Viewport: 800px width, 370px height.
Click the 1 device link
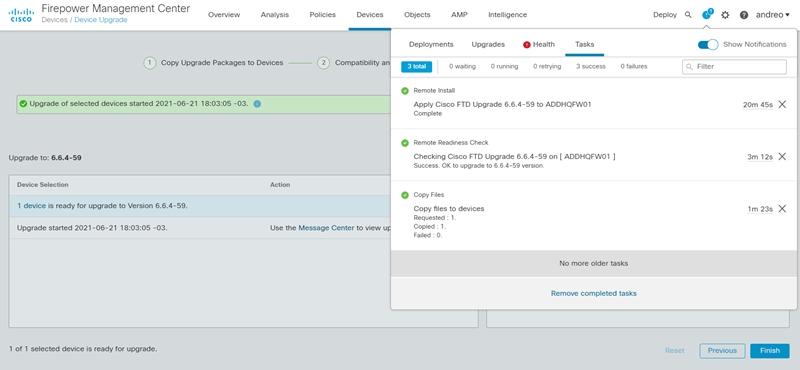(x=32, y=206)
